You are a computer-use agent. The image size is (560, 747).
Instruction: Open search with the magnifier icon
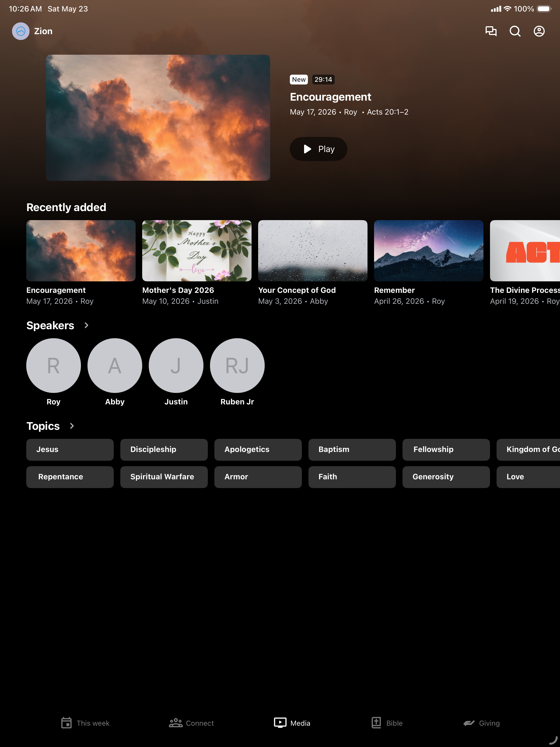point(515,31)
